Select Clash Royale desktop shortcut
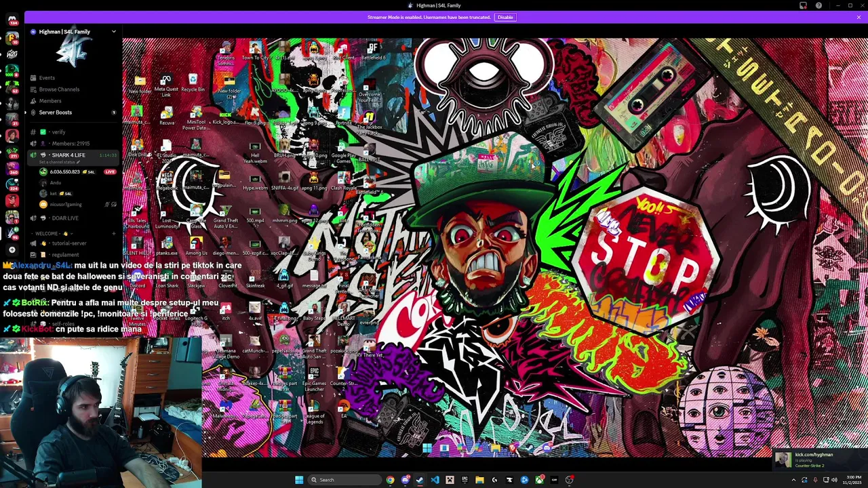This screenshot has width=868, height=488. 343,181
